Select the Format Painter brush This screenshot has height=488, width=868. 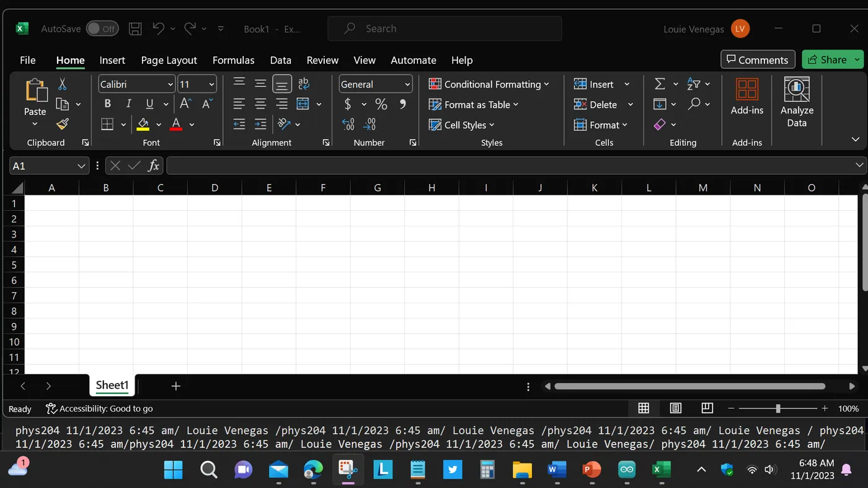coord(62,124)
